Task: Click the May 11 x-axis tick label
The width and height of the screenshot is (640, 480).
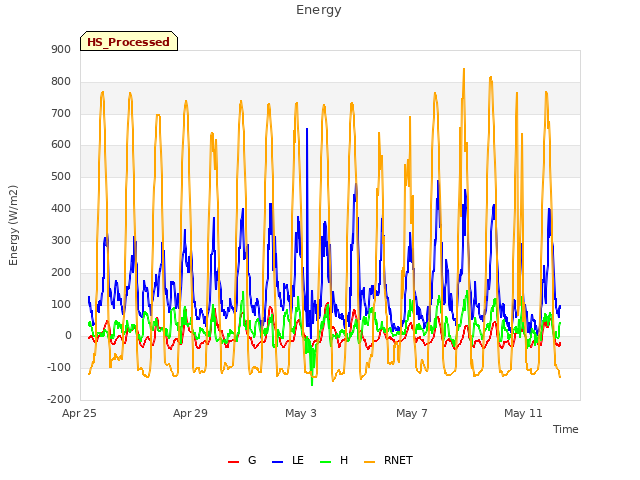Action: tap(523, 413)
